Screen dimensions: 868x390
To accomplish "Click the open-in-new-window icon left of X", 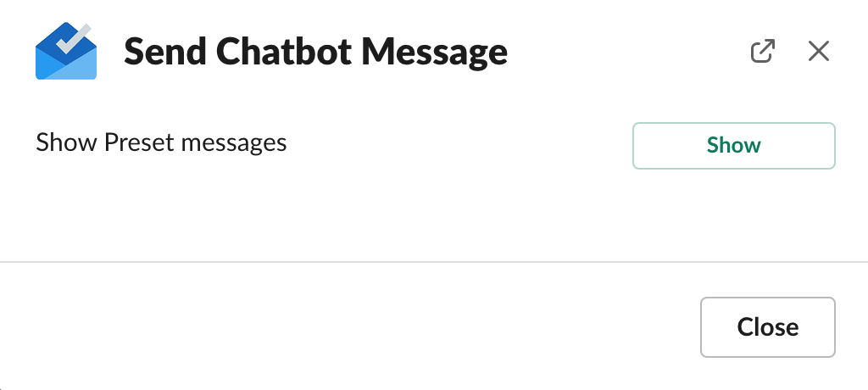I will tap(762, 51).
